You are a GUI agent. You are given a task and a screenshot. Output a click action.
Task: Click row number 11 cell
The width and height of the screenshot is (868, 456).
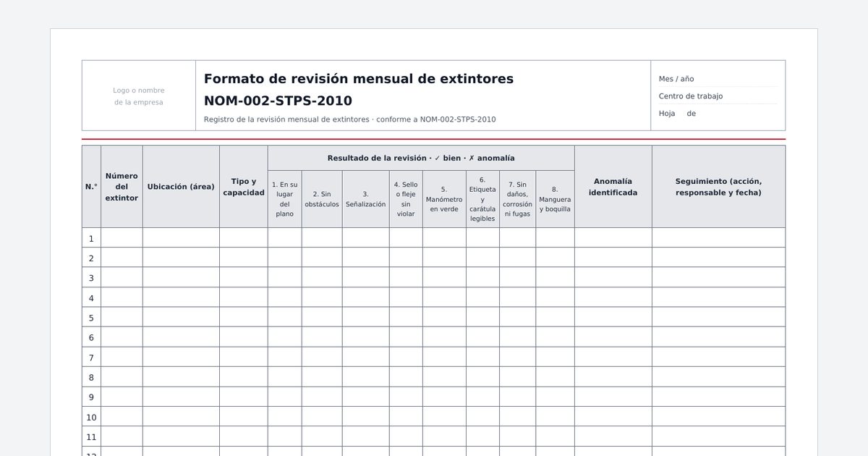[91, 436]
